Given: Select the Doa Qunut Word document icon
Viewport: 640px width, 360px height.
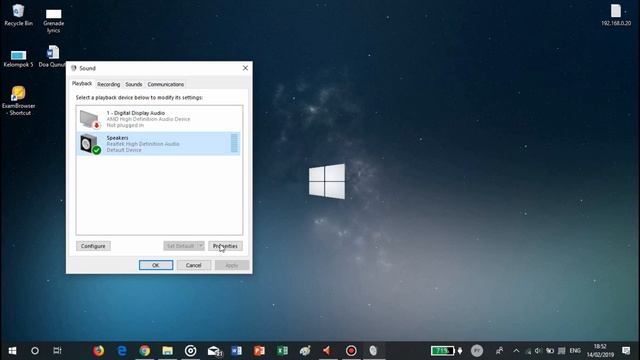Looking at the screenshot, I should click(x=53, y=56).
